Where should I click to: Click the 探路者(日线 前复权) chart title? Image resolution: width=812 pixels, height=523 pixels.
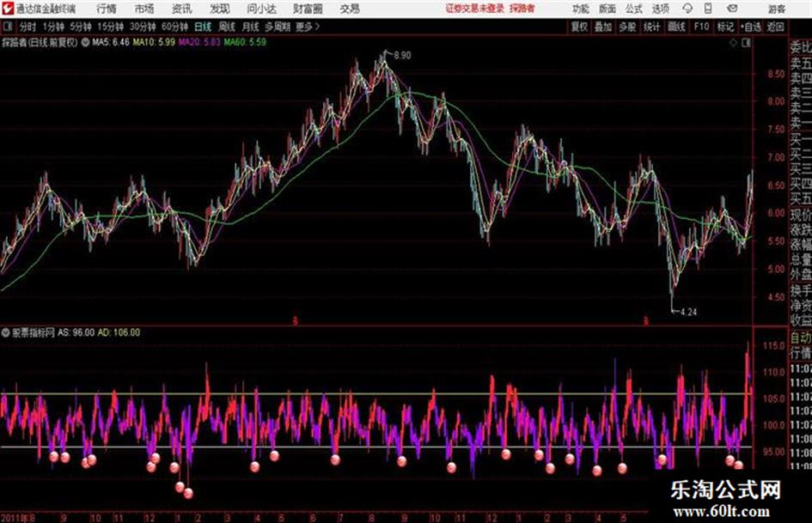pyautogui.click(x=40, y=42)
